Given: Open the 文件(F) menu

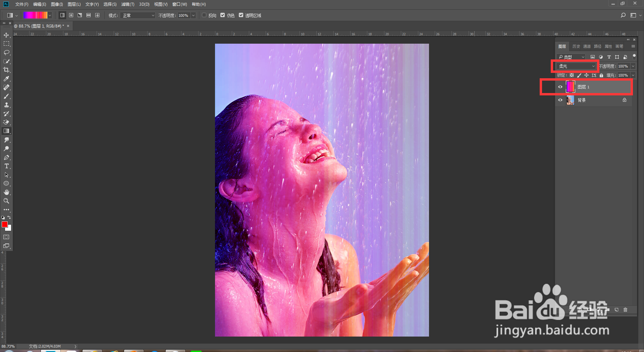Looking at the screenshot, I should 22,4.
